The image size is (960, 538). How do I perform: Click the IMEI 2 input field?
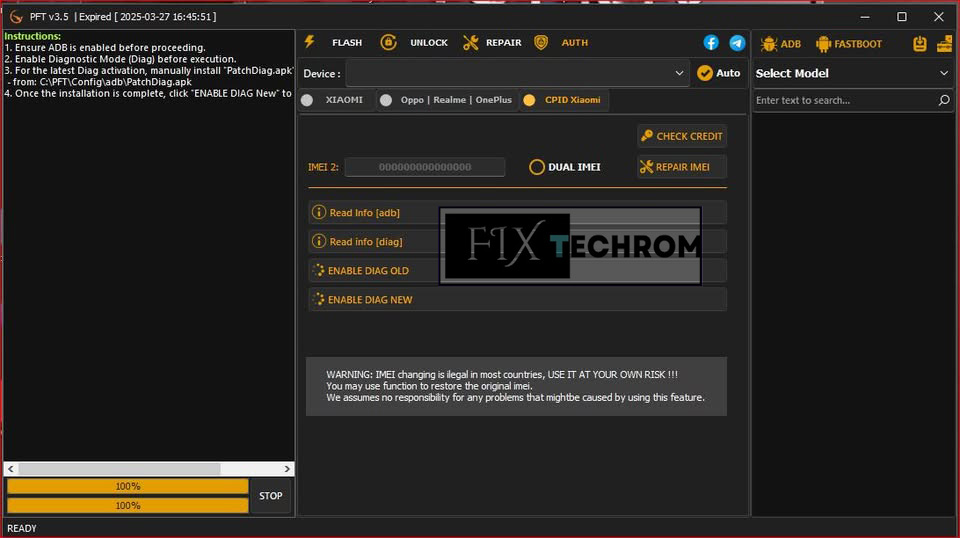coord(425,166)
